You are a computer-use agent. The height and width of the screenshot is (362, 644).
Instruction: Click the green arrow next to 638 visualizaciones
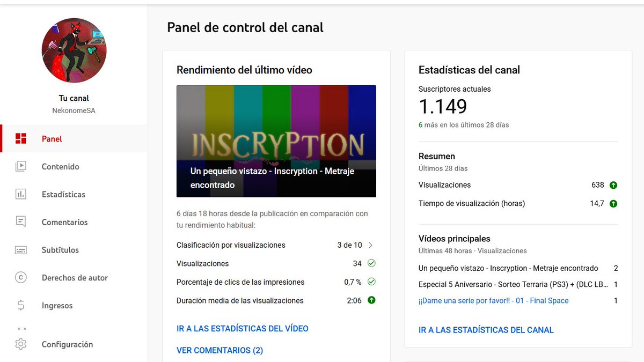pyautogui.click(x=613, y=185)
